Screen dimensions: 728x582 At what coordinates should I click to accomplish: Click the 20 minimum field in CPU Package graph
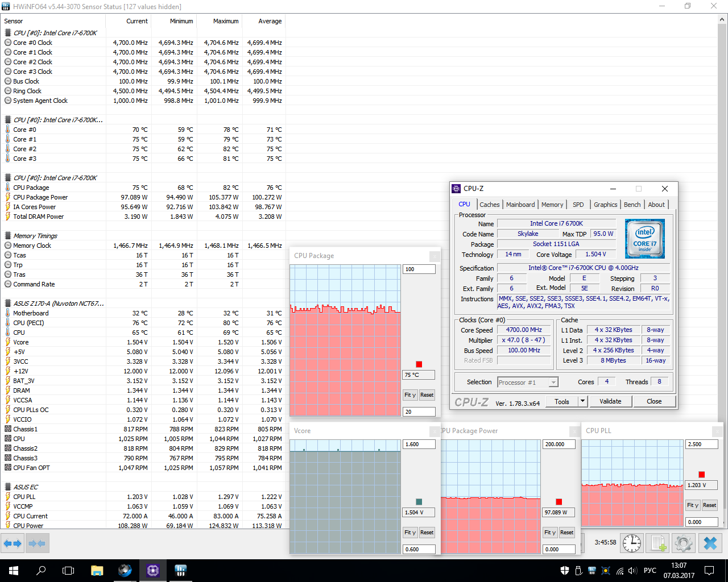point(419,412)
